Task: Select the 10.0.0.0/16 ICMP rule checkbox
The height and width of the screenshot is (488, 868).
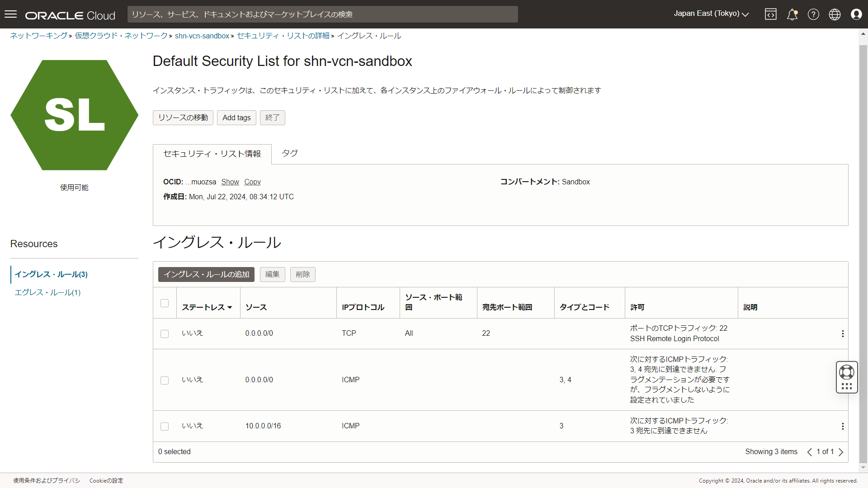Action: coord(165,427)
